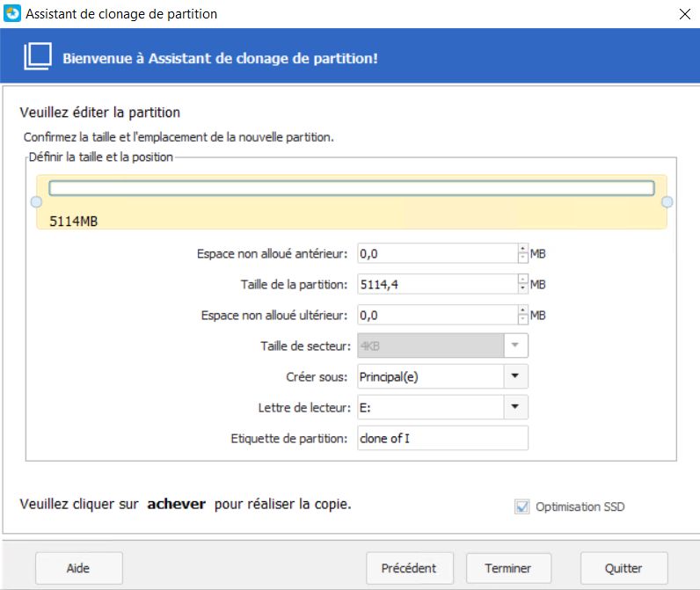Image resolution: width=700 pixels, height=590 pixels.
Task: Click the right handle of the partition bar
Action: click(667, 202)
